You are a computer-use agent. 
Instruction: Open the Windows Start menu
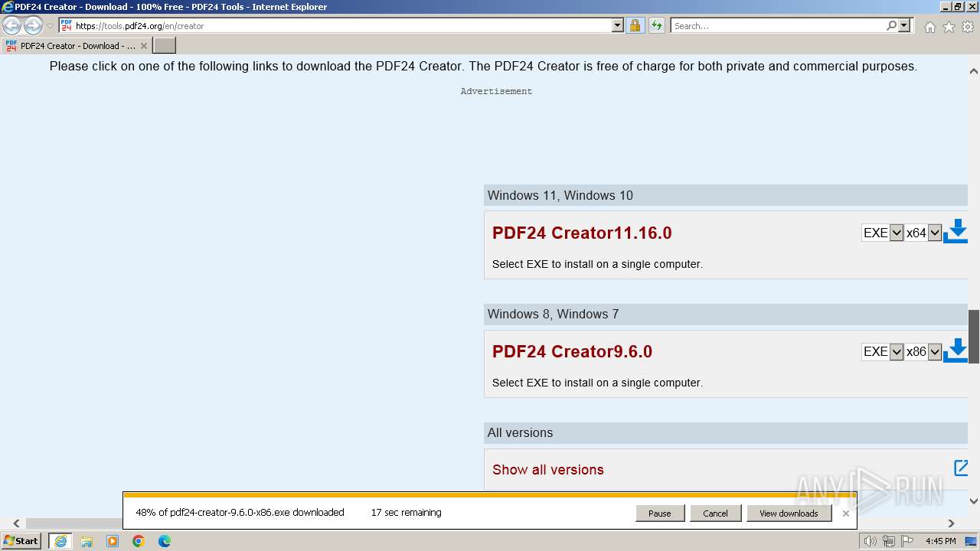(x=21, y=541)
